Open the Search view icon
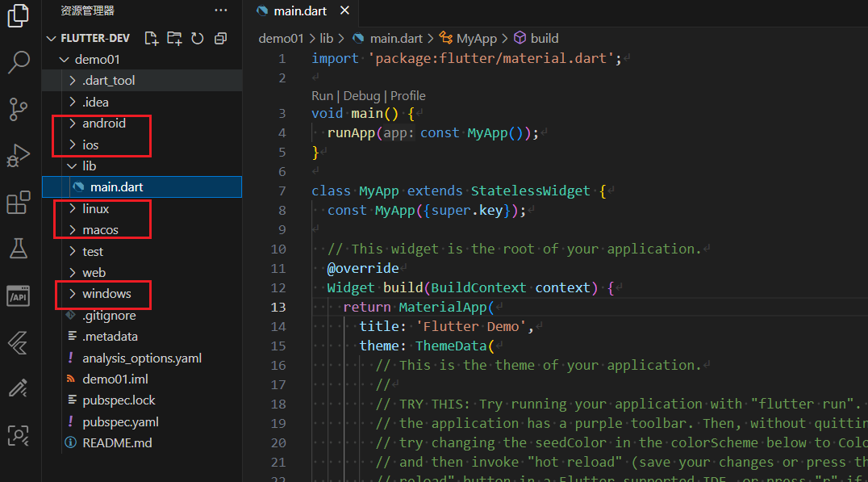Image resolution: width=868 pixels, height=482 pixels. coord(19,62)
